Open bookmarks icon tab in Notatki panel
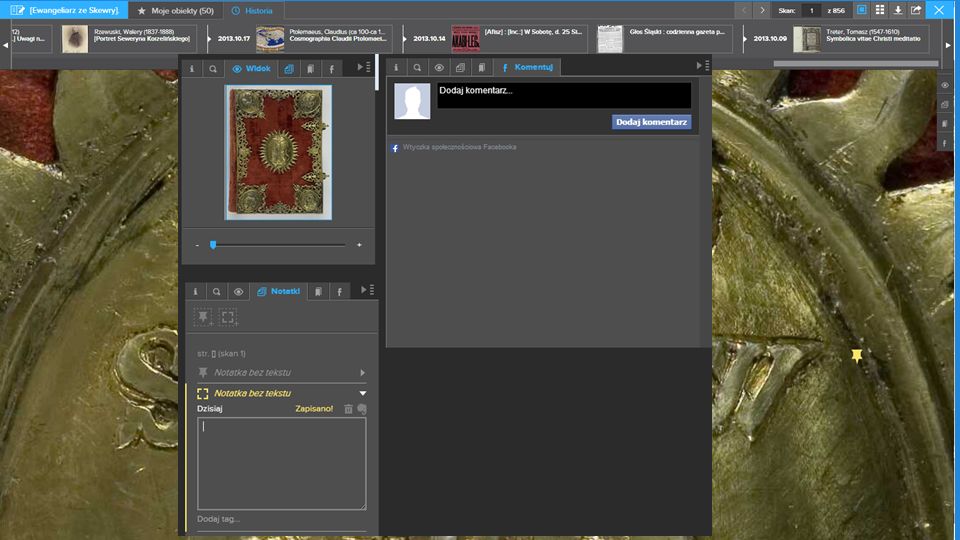960x540 pixels. [x=318, y=291]
